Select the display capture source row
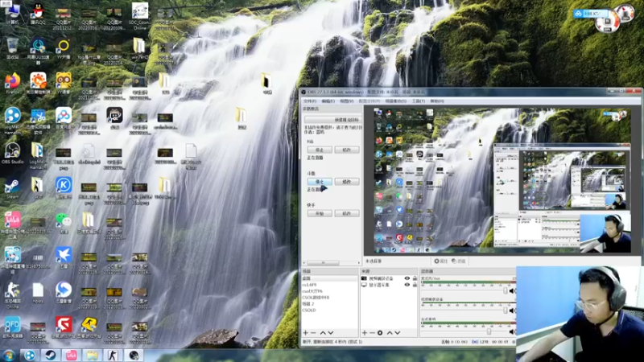The image size is (644, 362). click(x=389, y=285)
